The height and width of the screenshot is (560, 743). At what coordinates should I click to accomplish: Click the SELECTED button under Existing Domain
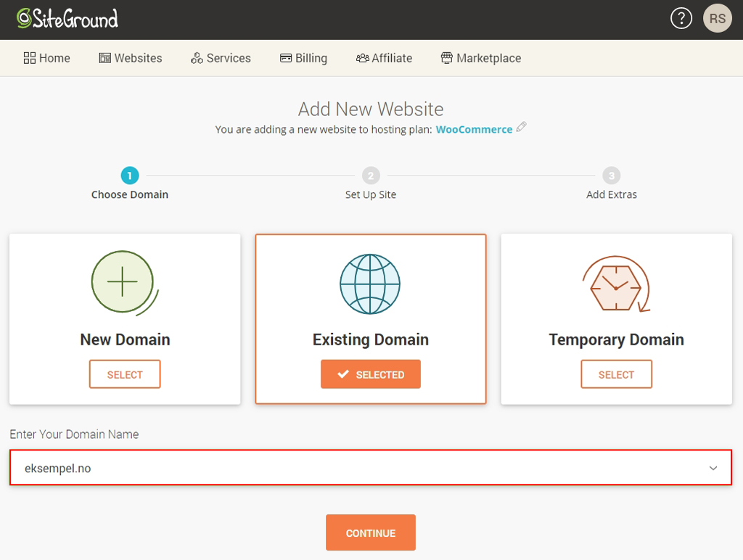pos(371,374)
